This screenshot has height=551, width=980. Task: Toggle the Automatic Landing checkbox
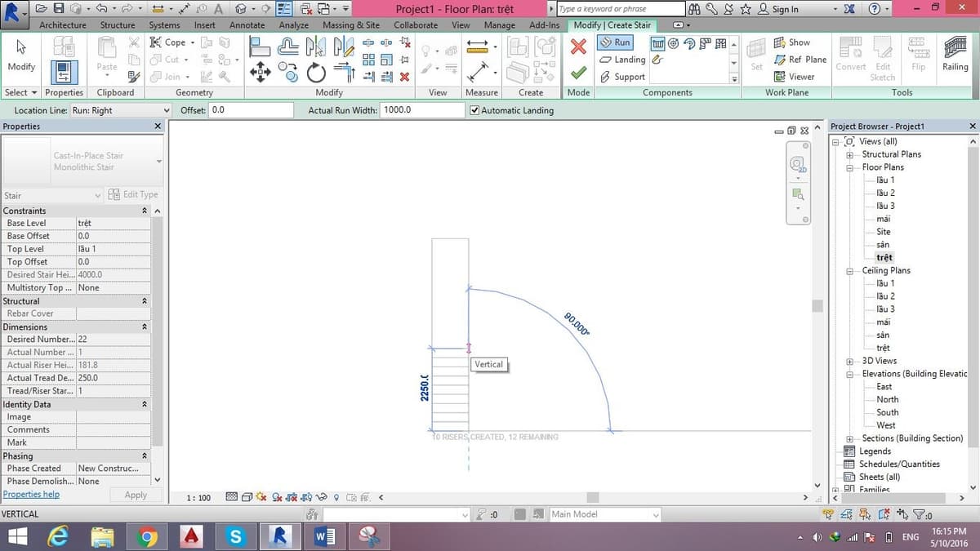(475, 110)
